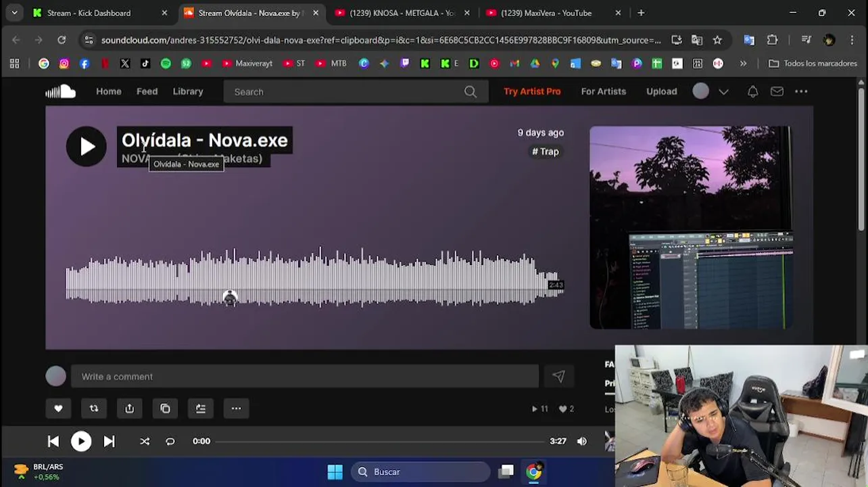Open the track share button
Screen dimensions: 868x487
click(x=129, y=409)
